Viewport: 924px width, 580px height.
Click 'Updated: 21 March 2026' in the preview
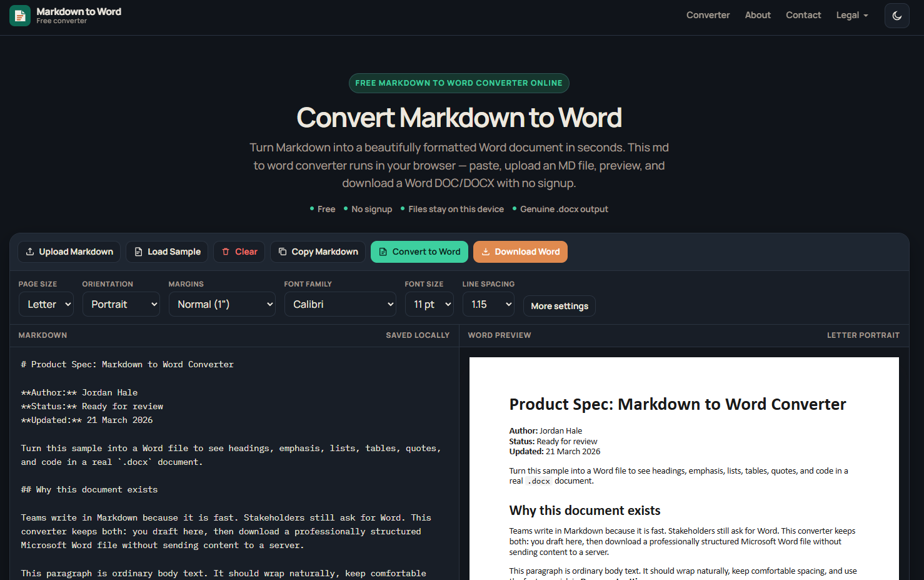tap(555, 451)
